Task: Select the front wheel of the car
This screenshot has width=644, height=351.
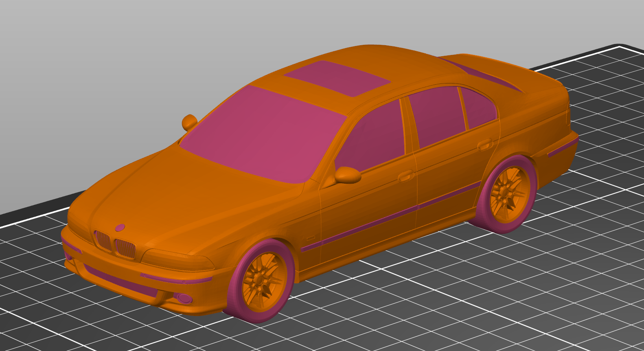Action: [x=261, y=281]
